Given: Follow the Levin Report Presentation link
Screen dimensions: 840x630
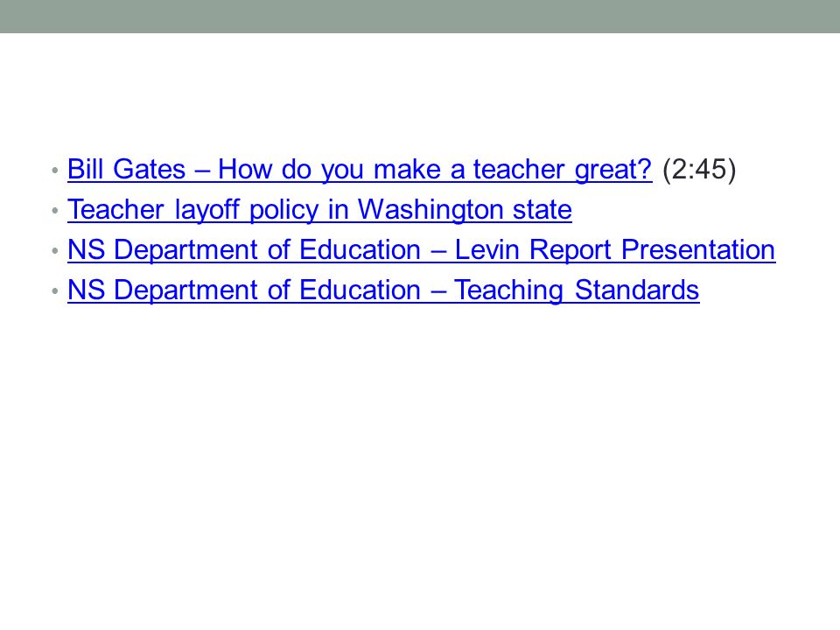Looking at the screenshot, I should (421, 249).
